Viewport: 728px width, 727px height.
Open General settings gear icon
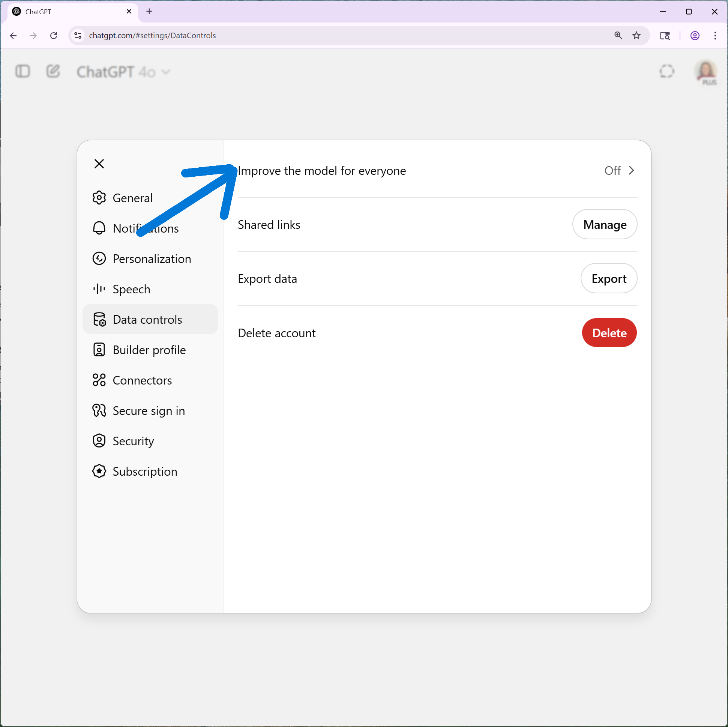coord(99,198)
